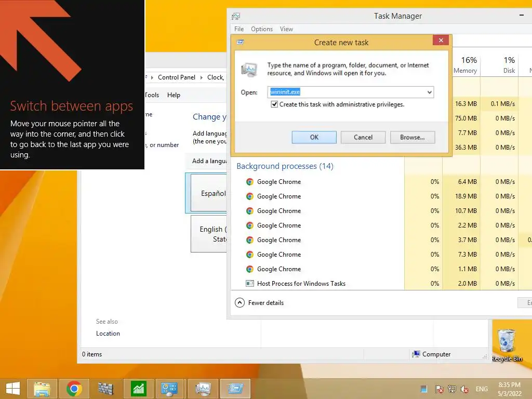The image size is (532, 399).
Task: Expand breadcrumb arrow after Control Panel
Action: tap(202, 78)
